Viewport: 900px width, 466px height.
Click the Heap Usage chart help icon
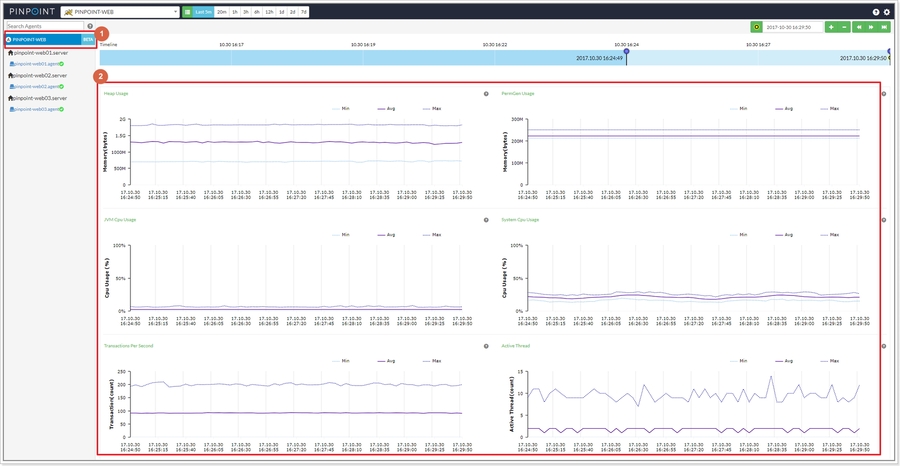pyautogui.click(x=486, y=94)
